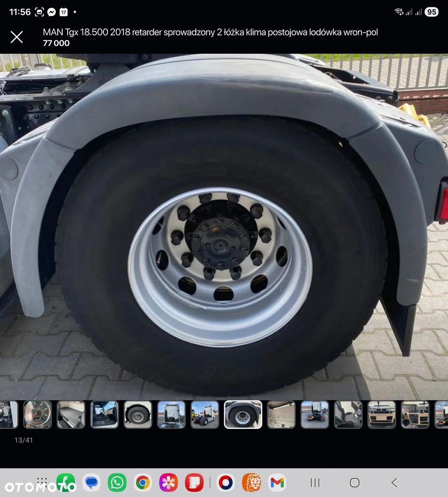This screenshot has height=497, width=448.
Task: Close the photo gallery with the X
Action: (16, 37)
